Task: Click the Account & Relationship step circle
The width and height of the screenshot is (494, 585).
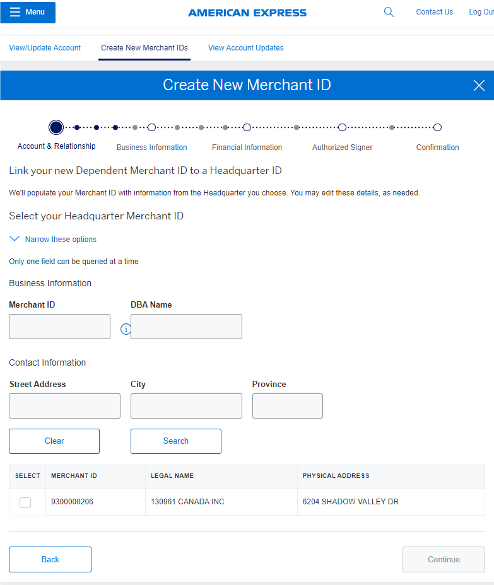Action: click(56, 127)
